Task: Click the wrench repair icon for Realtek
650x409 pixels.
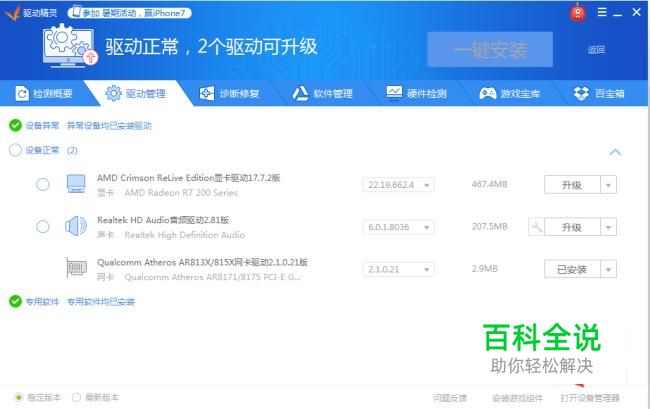Action: click(536, 227)
